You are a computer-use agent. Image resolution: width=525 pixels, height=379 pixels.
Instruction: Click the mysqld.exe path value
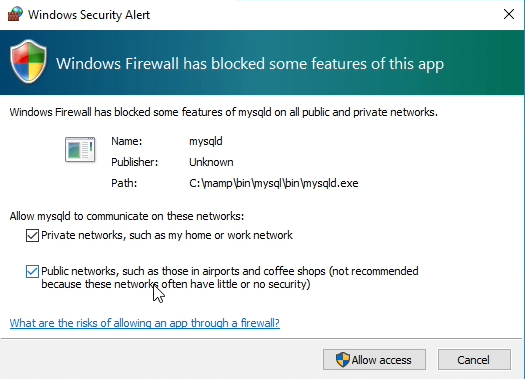tap(274, 183)
